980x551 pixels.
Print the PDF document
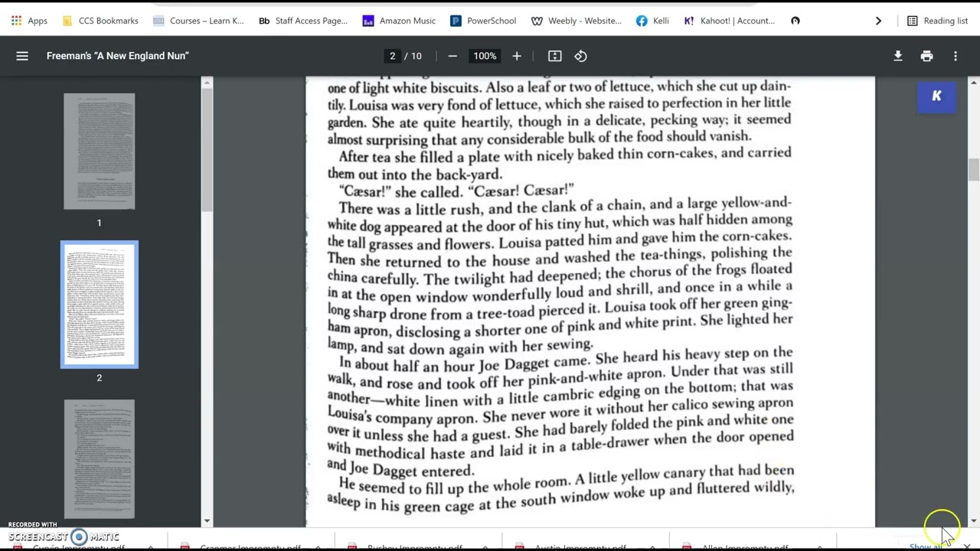(926, 56)
